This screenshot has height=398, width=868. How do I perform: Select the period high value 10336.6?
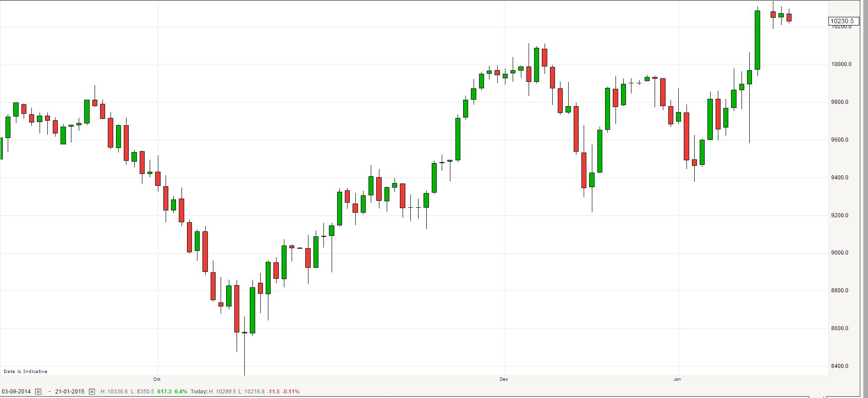pos(117,392)
